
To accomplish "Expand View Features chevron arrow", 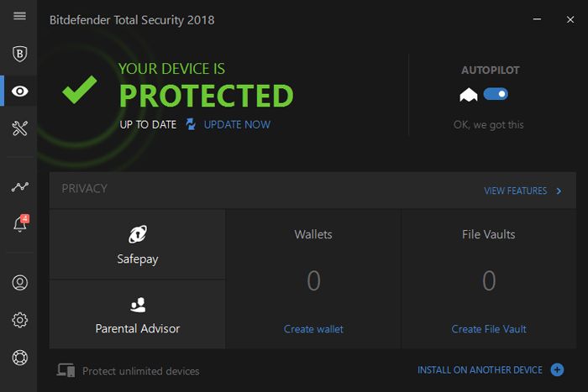I will [559, 191].
